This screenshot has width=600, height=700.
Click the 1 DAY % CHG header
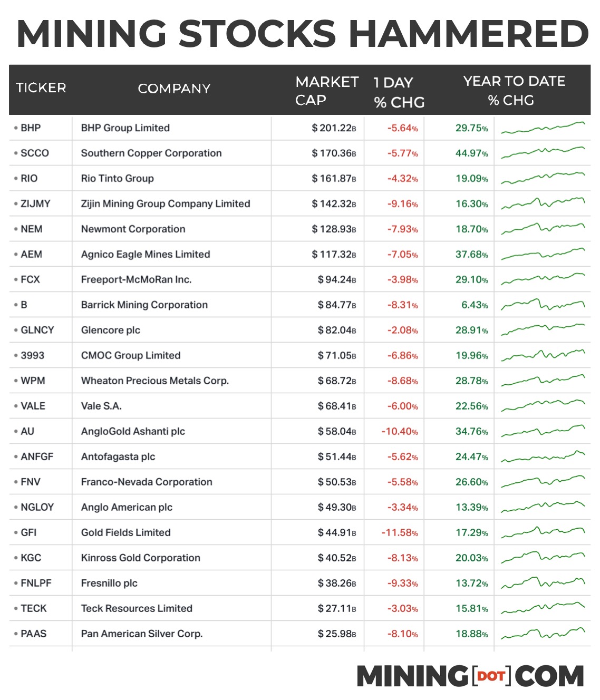click(x=399, y=92)
